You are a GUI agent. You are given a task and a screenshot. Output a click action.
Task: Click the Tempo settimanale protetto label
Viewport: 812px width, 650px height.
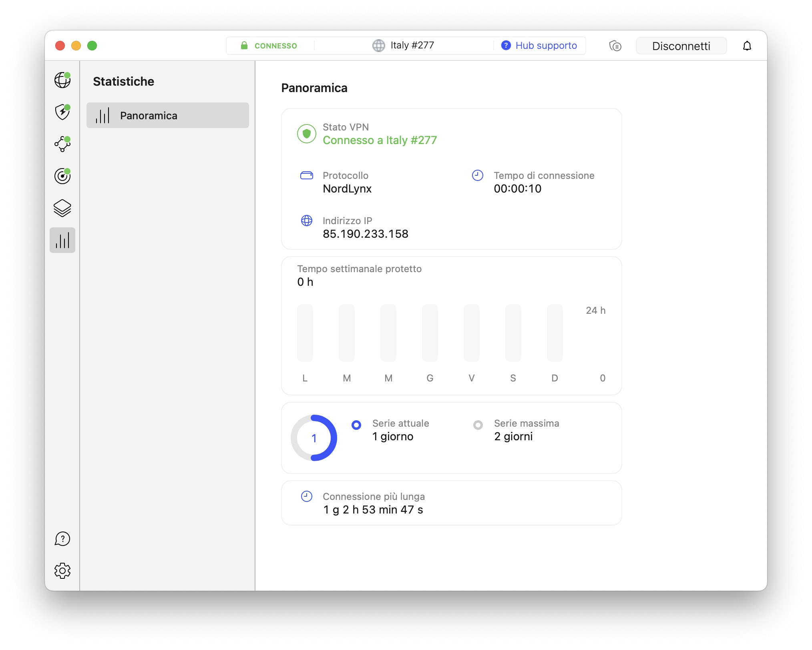click(x=360, y=269)
